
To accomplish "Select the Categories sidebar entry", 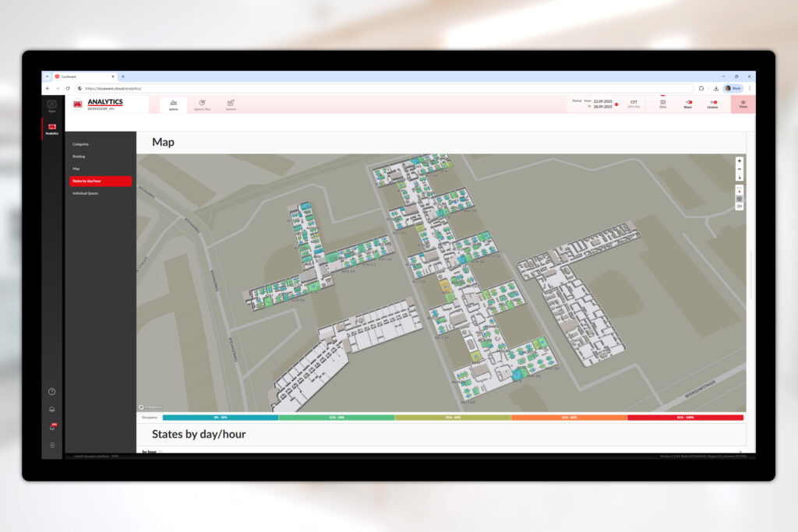I will point(79,143).
